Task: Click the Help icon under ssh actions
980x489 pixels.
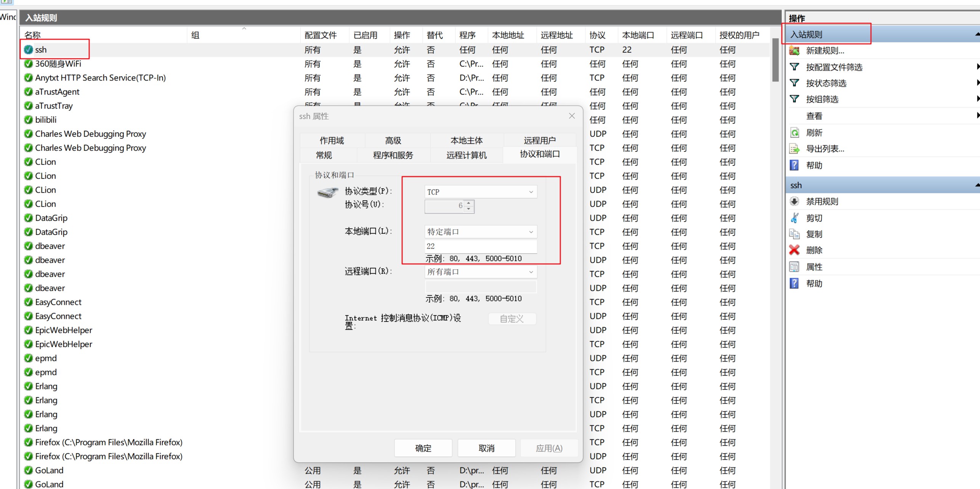Action: tap(794, 283)
